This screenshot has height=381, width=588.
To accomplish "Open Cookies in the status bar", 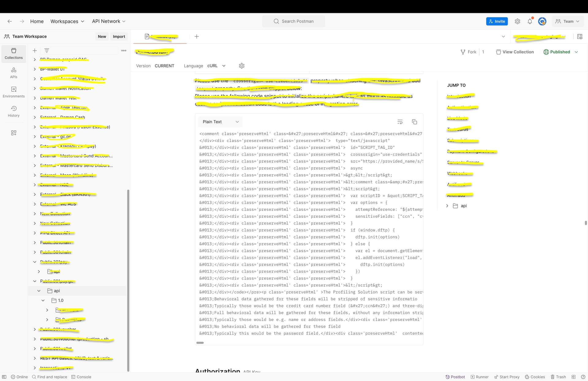I will 535,377.
